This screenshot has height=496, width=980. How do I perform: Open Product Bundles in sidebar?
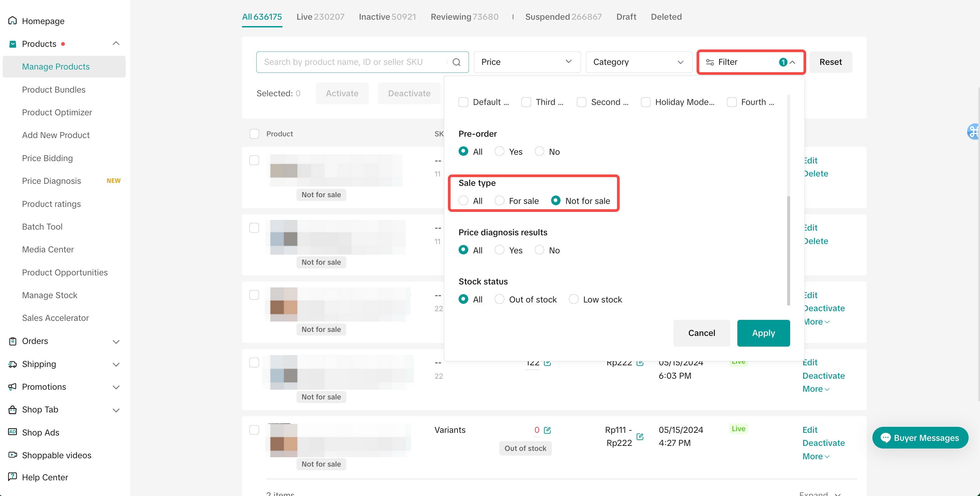[53, 89]
